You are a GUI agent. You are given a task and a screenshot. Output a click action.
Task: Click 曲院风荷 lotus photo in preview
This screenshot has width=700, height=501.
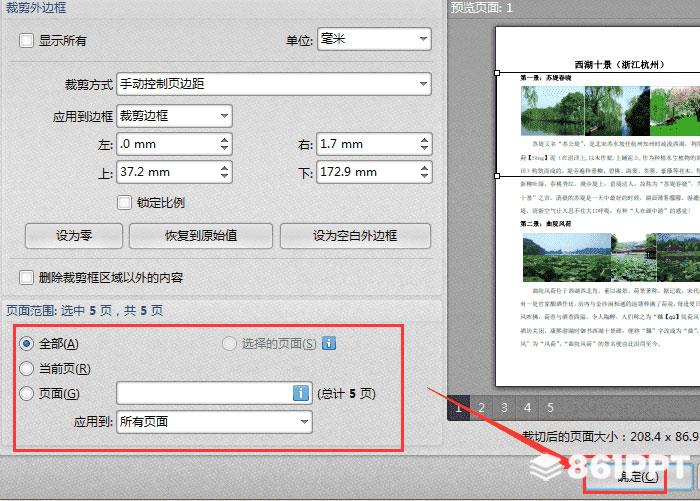point(611,257)
